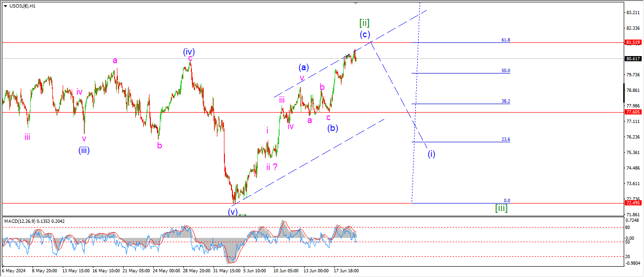Click the 82.336 price scale value
This screenshot has width=644, height=277.
click(x=633, y=28)
